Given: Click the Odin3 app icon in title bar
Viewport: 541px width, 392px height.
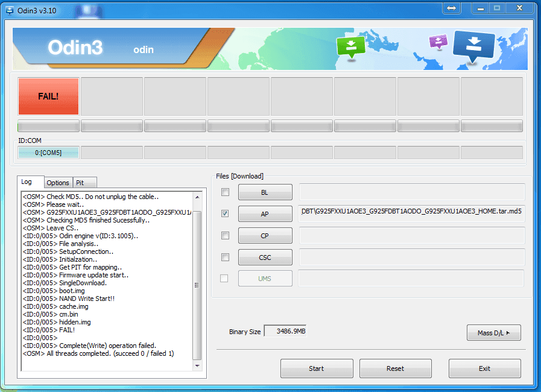Looking at the screenshot, I should point(10,11).
